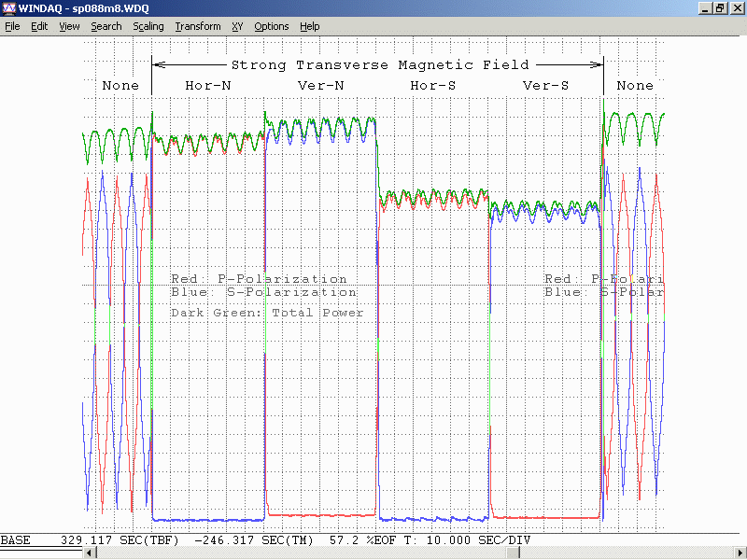747x560 pixels.
Task: Open the Transform menu
Action: (198, 26)
